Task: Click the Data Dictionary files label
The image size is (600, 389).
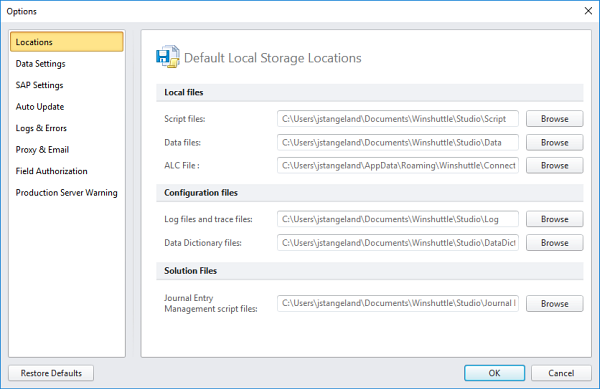Action: point(203,243)
